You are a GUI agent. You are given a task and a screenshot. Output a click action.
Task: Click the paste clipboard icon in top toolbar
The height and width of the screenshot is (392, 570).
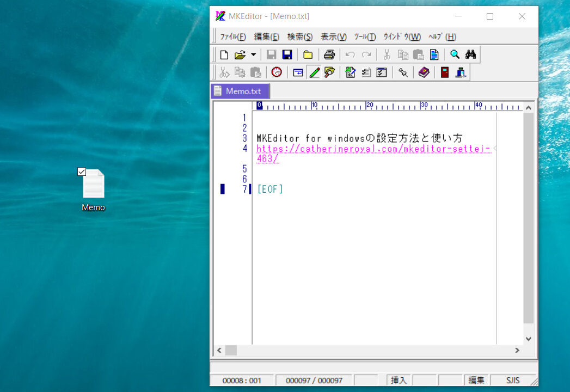(x=419, y=54)
